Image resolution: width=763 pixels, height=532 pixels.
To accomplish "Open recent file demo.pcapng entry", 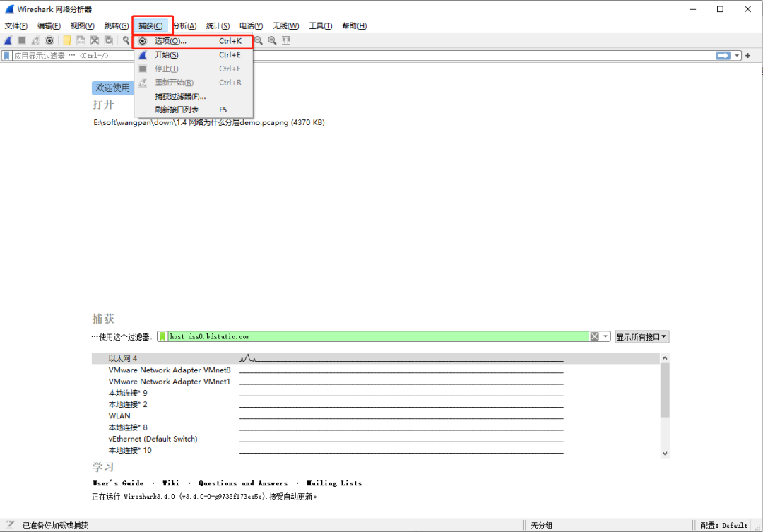I will (x=209, y=123).
